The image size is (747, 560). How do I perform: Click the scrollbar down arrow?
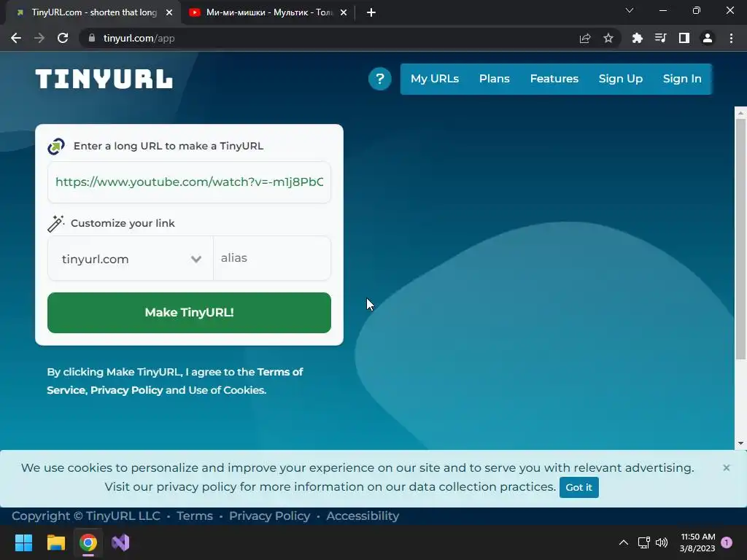740,443
